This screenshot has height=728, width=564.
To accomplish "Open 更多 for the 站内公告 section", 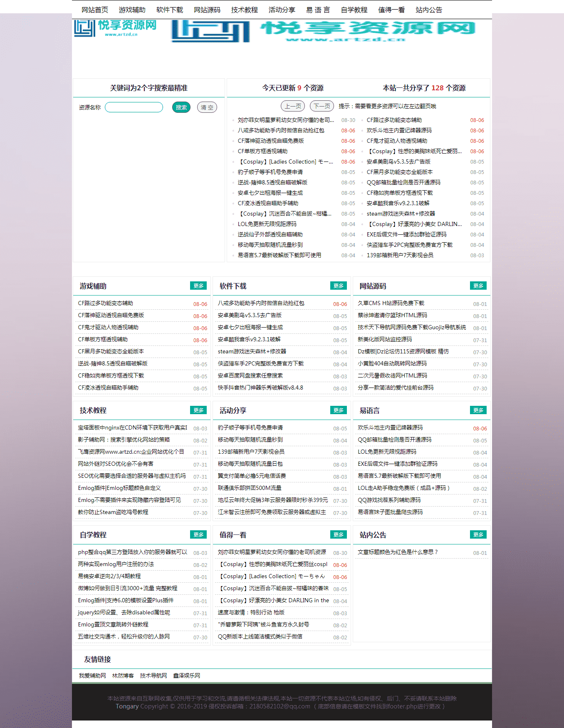I will tap(478, 534).
